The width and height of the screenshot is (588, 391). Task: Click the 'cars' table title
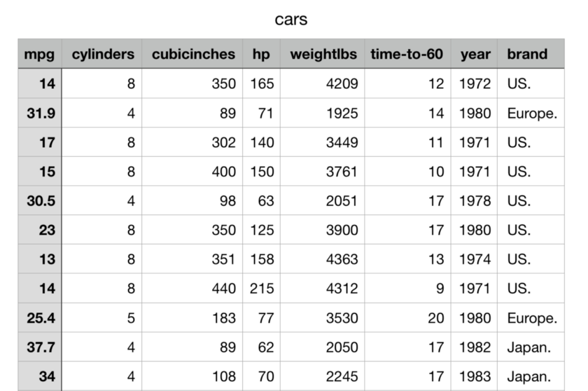(290, 20)
